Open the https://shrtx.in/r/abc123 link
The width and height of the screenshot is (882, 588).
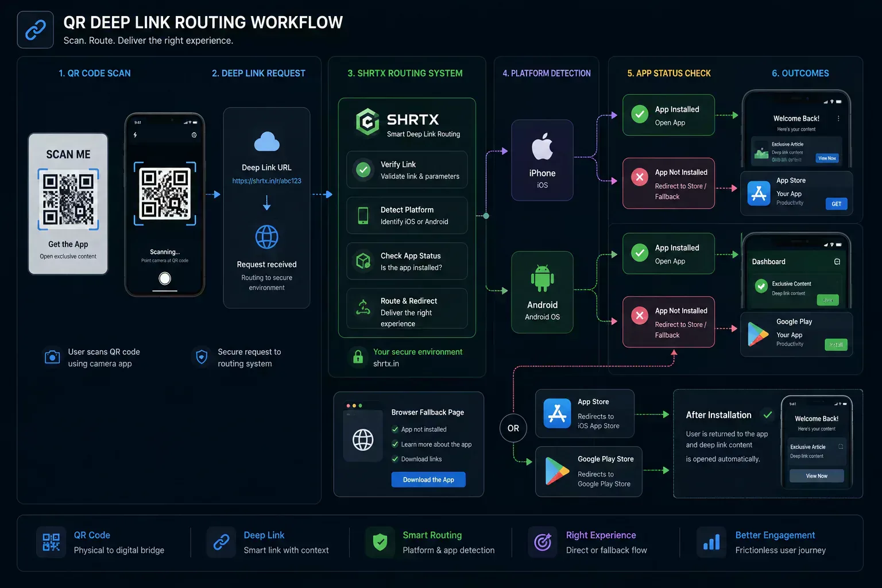pos(266,181)
